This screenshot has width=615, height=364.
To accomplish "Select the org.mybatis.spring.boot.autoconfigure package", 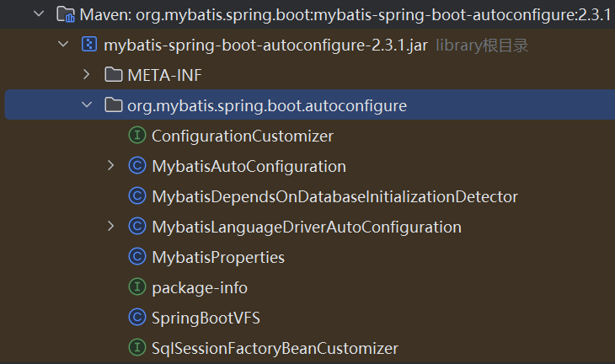I will (x=267, y=105).
